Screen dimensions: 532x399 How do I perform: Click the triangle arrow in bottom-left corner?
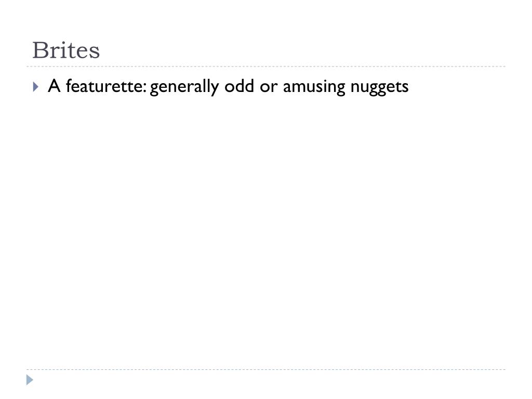click(x=30, y=380)
